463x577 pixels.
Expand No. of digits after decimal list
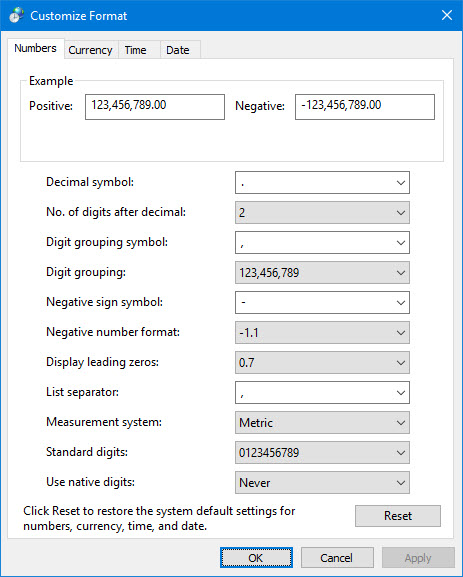[x=322, y=212]
